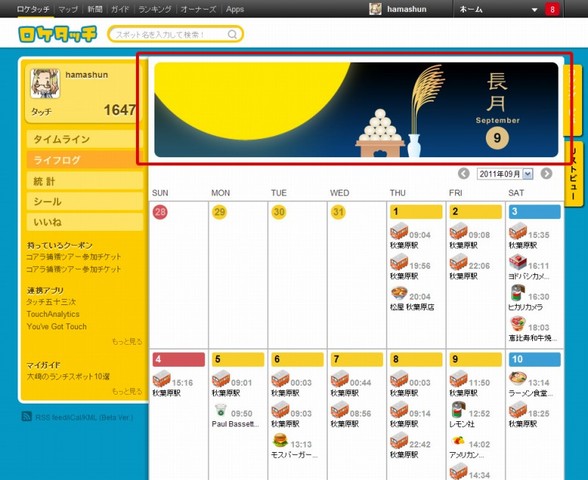588x480 pixels.
Task: Open the TouchAnalytics app link
Action: pyautogui.click(x=53, y=314)
